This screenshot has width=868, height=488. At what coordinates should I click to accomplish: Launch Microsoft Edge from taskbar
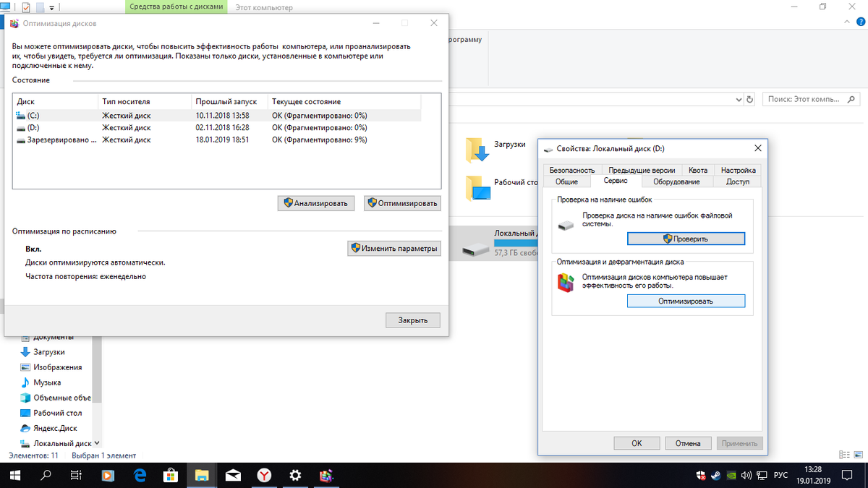[140, 475]
